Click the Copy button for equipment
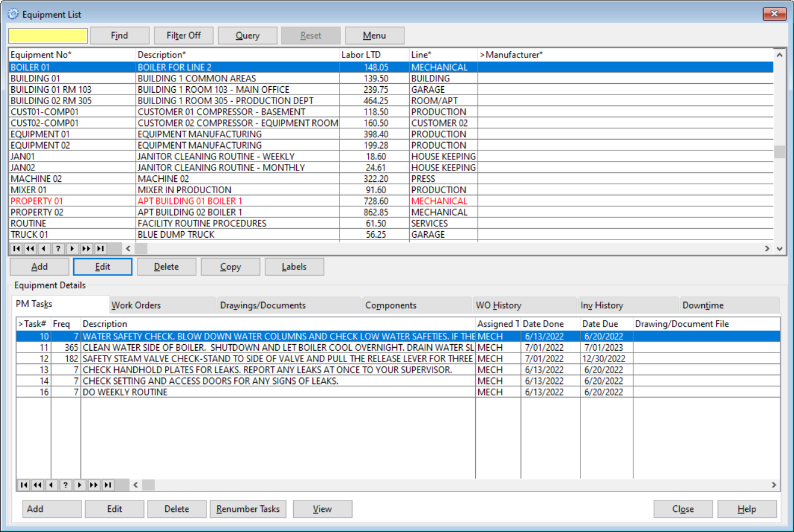Image resolution: width=794 pixels, height=532 pixels. tap(230, 266)
